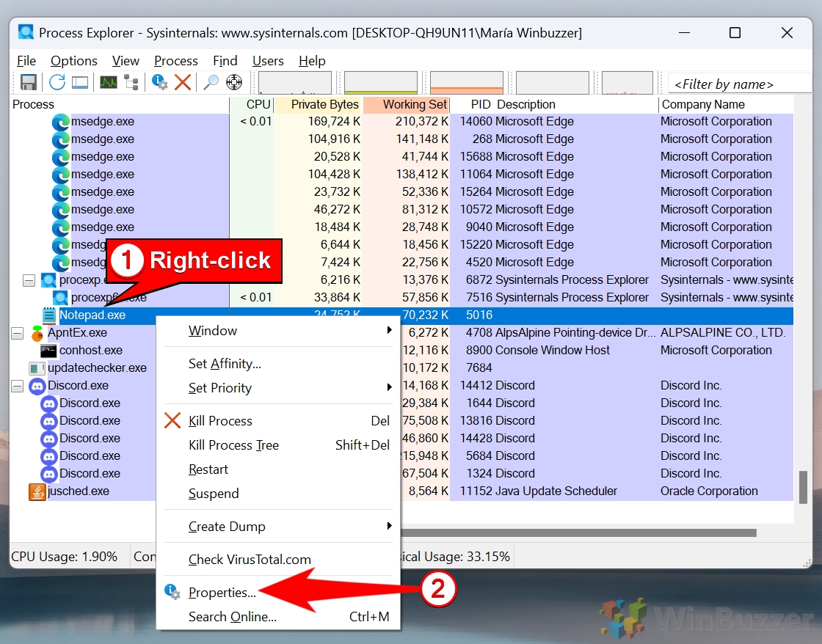
Task: Click the Properties gear toolbar icon
Action: pyautogui.click(x=160, y=82)
